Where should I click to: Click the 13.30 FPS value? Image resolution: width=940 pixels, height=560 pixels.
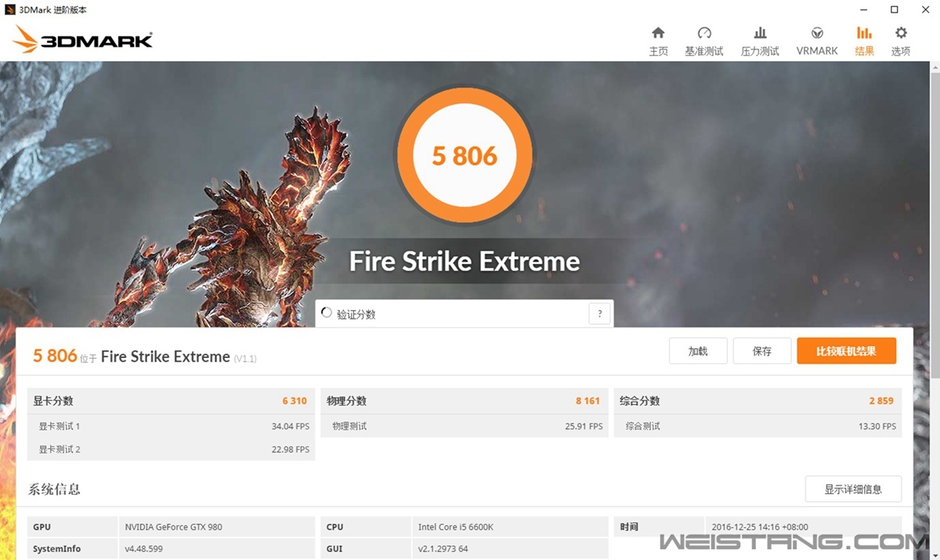coord(877,427)
